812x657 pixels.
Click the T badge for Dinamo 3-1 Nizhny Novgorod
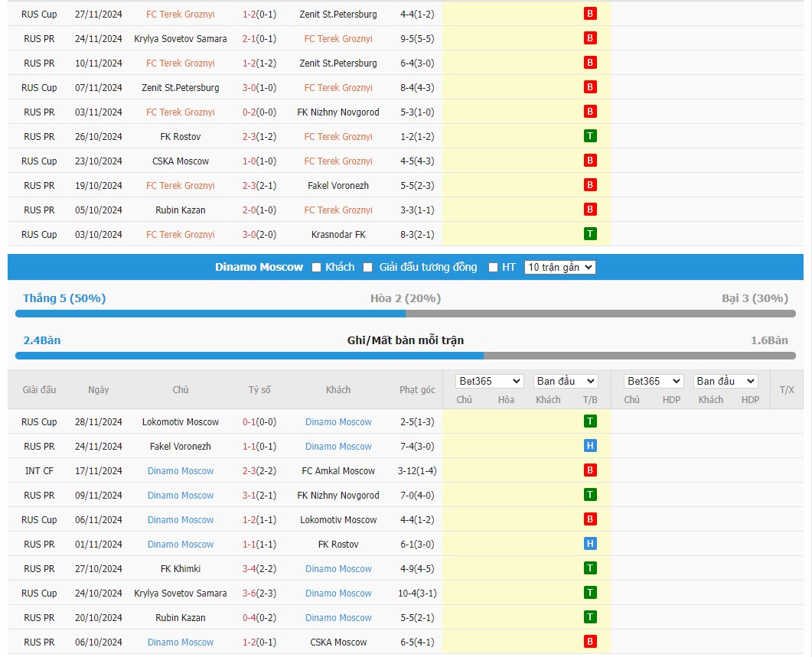click(590, 495)
